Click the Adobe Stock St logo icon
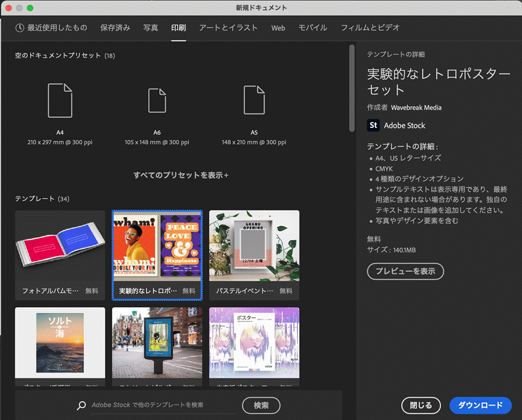The height and width of the screenshot is (420, 522). pyautogui.click(x=373, y=126)
